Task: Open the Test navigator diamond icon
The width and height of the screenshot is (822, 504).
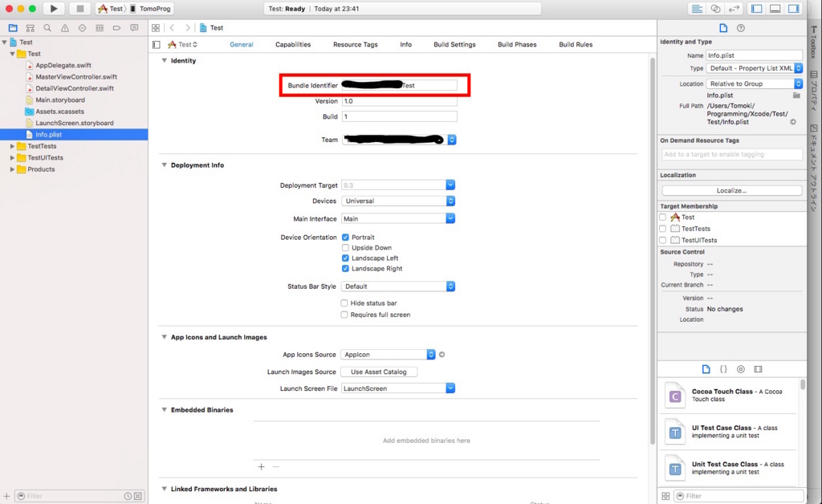Action: (x=83, y=28)
